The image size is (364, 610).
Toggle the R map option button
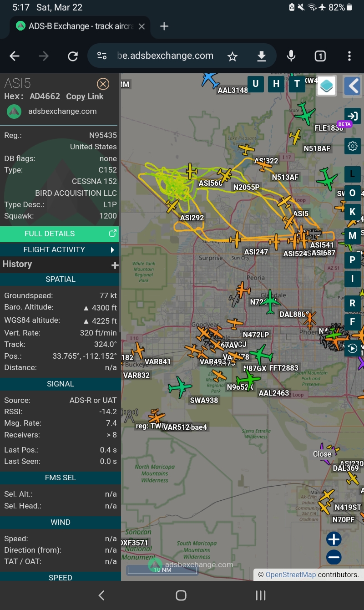pyautogui.click(x=352, y=303)
